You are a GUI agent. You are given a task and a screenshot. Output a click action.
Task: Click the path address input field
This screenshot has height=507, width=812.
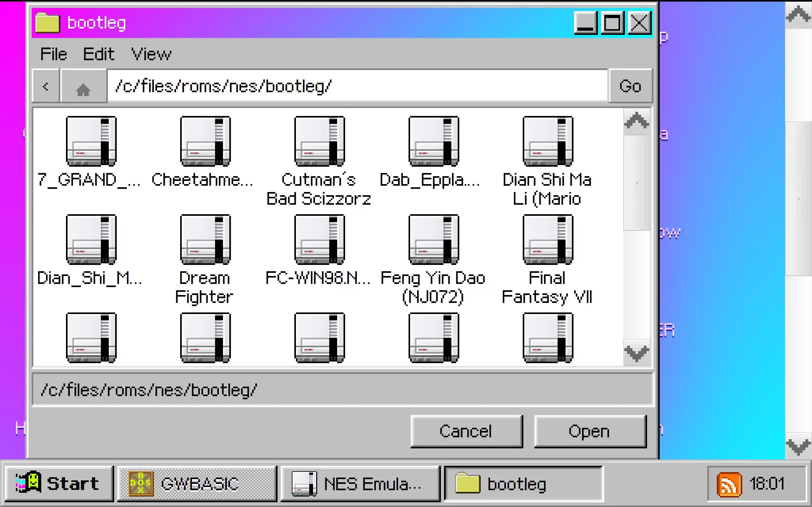[x=357, y=86]
